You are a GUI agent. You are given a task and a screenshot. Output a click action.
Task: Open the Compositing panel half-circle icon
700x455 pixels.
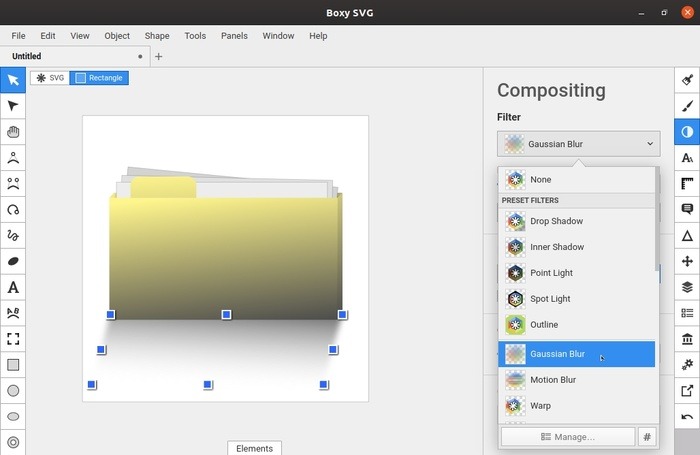[x=687, y=132]
